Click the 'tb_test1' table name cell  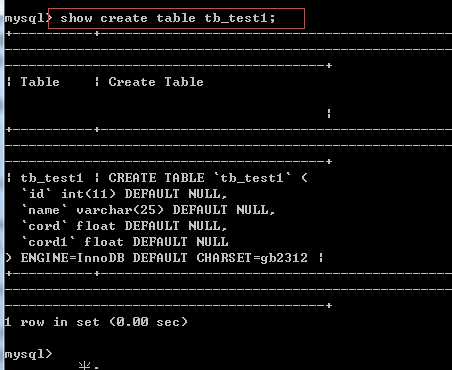[x=52, y=178]
